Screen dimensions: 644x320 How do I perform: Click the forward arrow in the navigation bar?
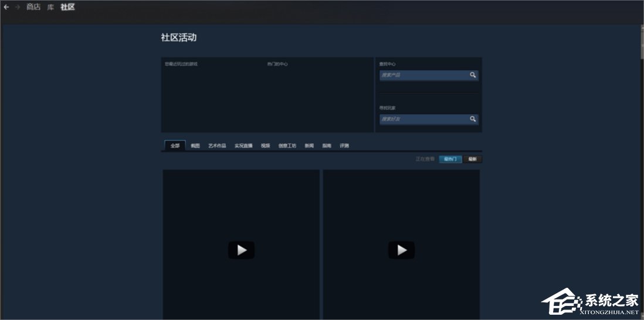[x=17, y=7]
